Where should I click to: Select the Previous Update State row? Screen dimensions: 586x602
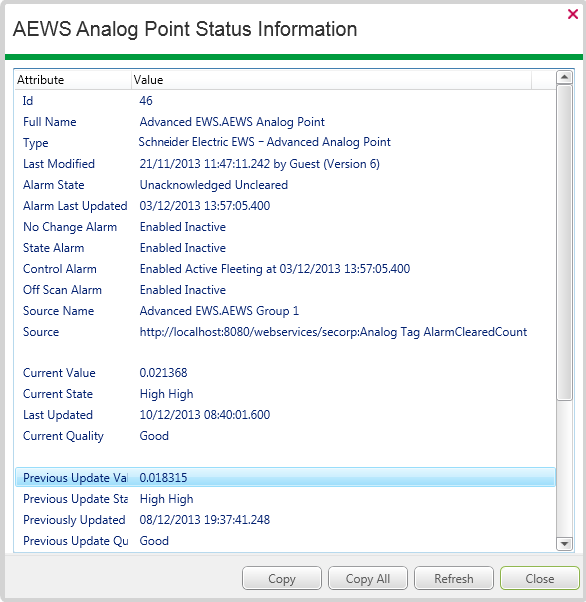(285, 499)
